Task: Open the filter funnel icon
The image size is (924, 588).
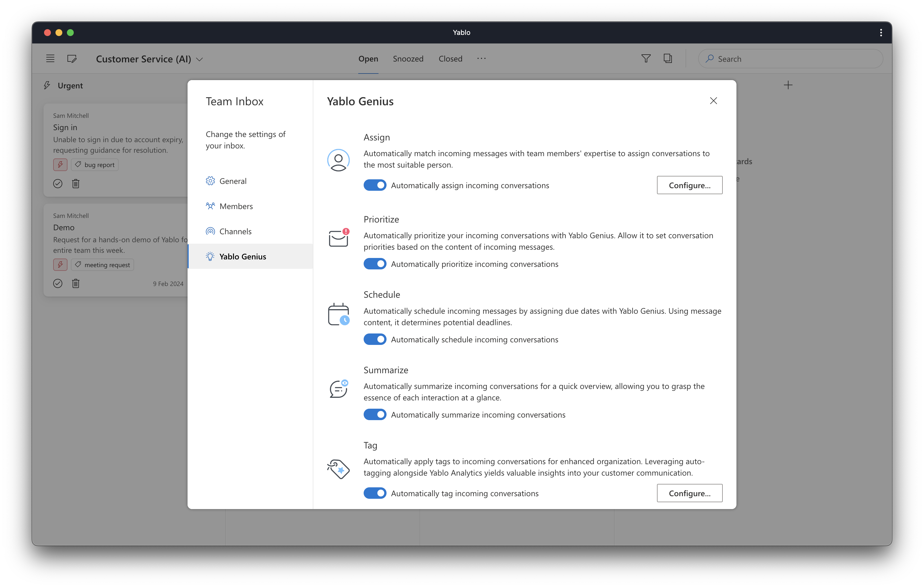Action: [x=646, y=58]
